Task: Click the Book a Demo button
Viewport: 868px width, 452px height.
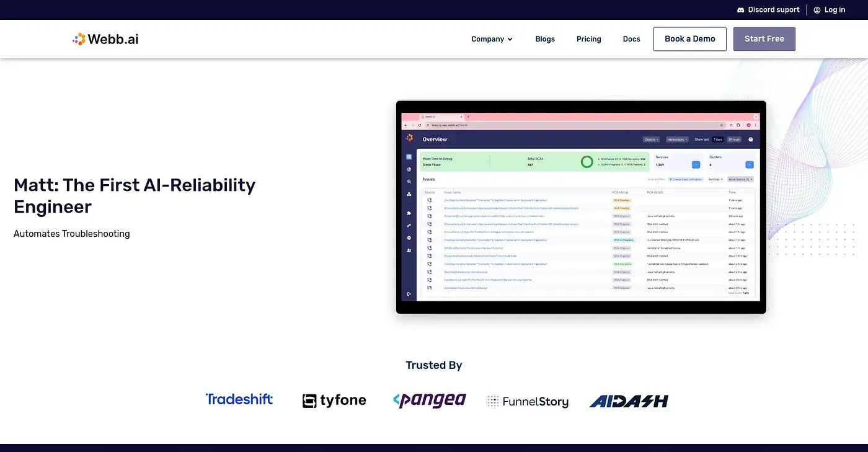Action: [690, 39]
